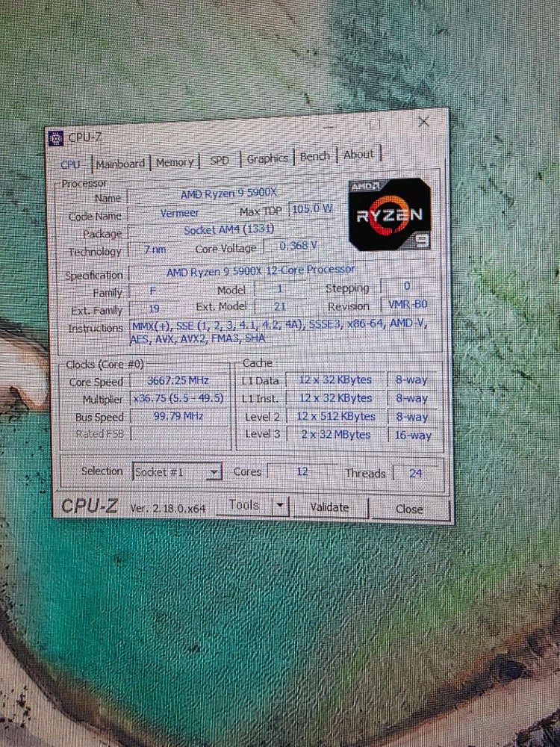Click the Core Speed value 3667.25 MHz
Screen dimensions: 560x747
pos(178,381)
